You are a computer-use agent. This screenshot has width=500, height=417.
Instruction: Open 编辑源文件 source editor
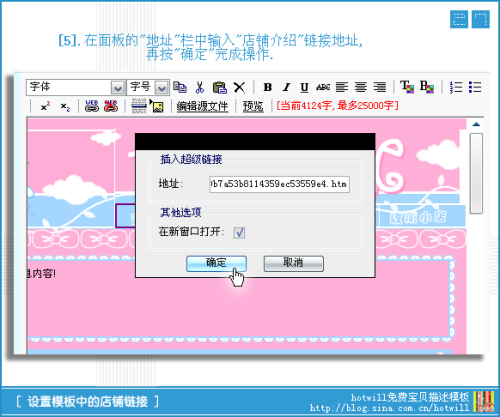point(202,106)
